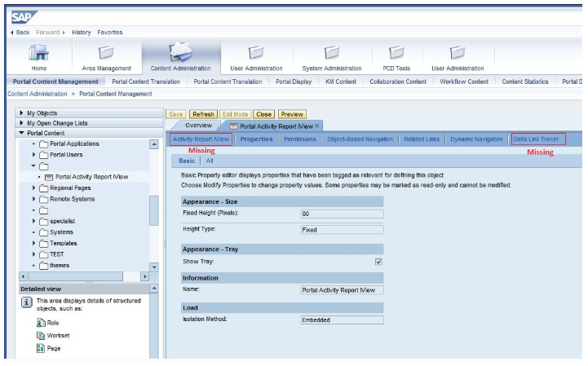Open Area Management folder icon

pos(106,52)
